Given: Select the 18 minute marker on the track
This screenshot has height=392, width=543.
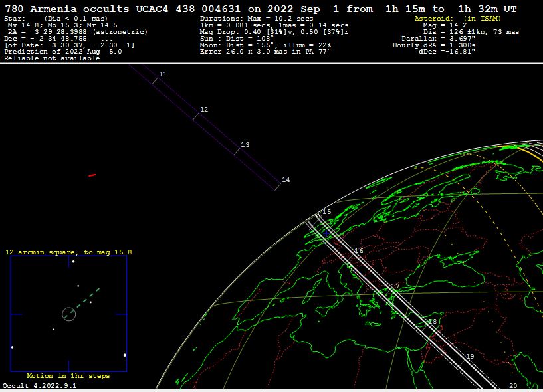Looking at the screenshot, I should coord(433,322).
